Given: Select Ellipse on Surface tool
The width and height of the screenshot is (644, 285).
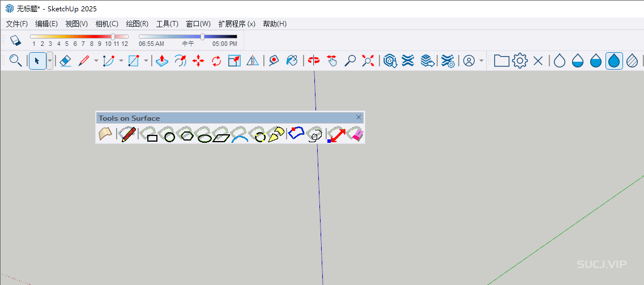Looking at the screenshot, I should (204, 134).
